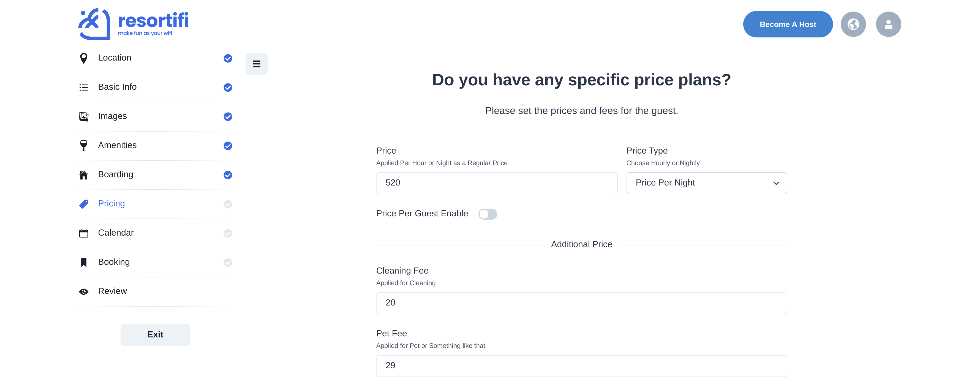Open the Price Type dropdown

coord(706,183)
